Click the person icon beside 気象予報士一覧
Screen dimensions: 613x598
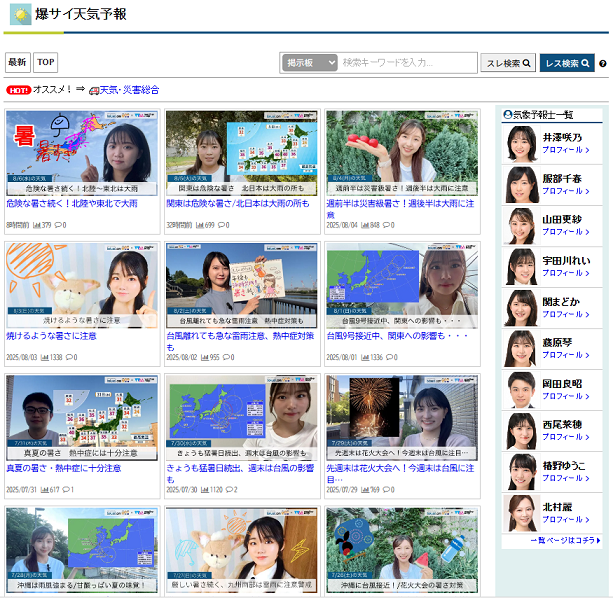[507, 115]
